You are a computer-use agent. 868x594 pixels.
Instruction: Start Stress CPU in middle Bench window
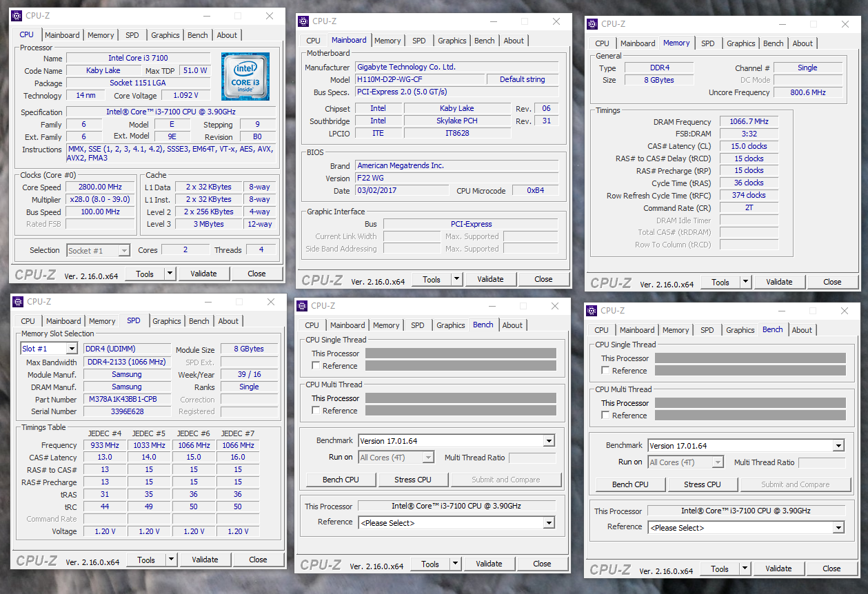tap(413, 480)
